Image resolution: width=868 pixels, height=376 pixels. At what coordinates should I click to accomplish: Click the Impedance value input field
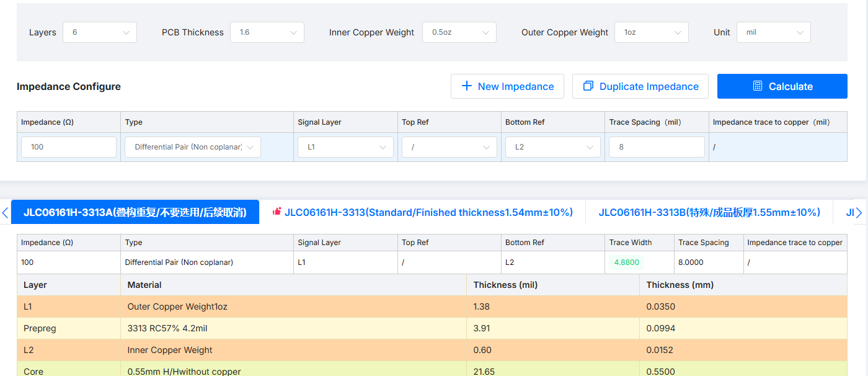click(69, 147)
